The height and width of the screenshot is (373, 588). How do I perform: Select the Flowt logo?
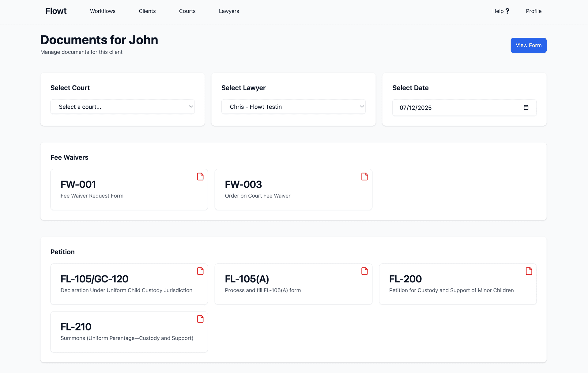pos(56,11)
